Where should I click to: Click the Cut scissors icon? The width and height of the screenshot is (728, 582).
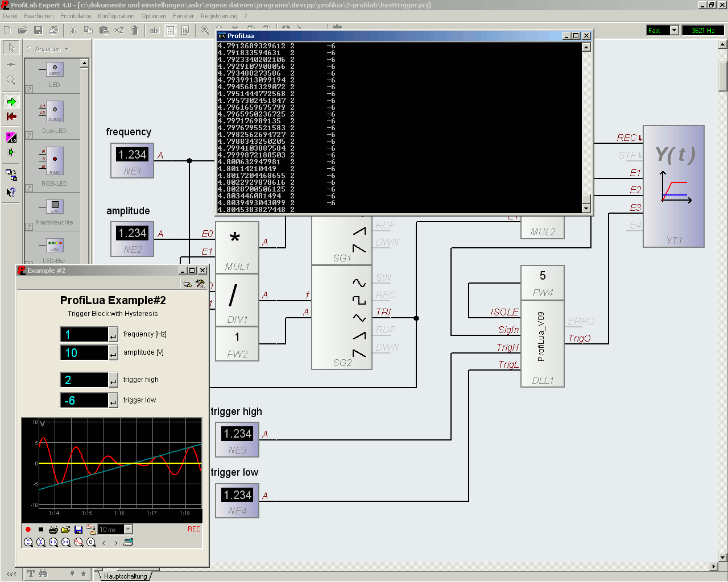73,30
